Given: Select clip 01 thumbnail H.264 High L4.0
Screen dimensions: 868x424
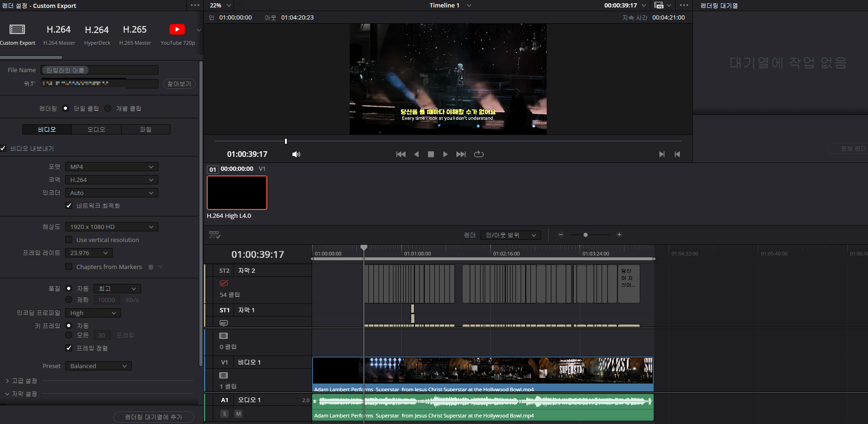Looking at the screenshot, I should pyautogui.click(x=237, y=193).
